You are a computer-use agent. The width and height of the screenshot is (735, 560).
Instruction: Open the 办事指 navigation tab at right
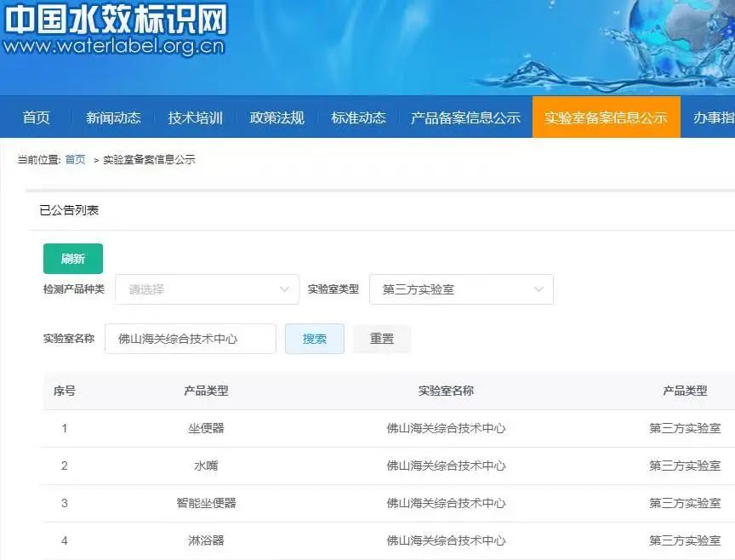click(x=714, y=117)
